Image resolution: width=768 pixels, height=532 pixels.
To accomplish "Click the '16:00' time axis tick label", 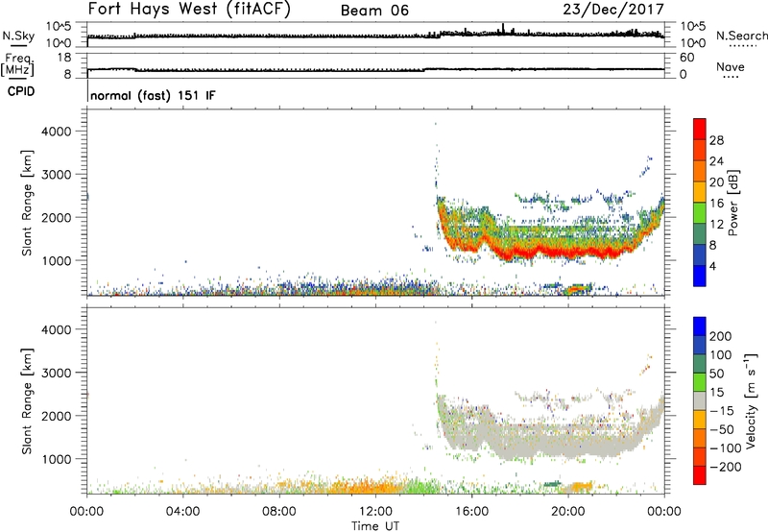I will tap(471, 512).
